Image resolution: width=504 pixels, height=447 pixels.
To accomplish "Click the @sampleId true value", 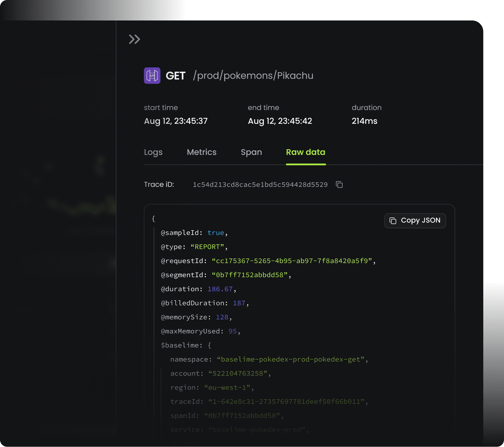I will click(x=216, y=233).
